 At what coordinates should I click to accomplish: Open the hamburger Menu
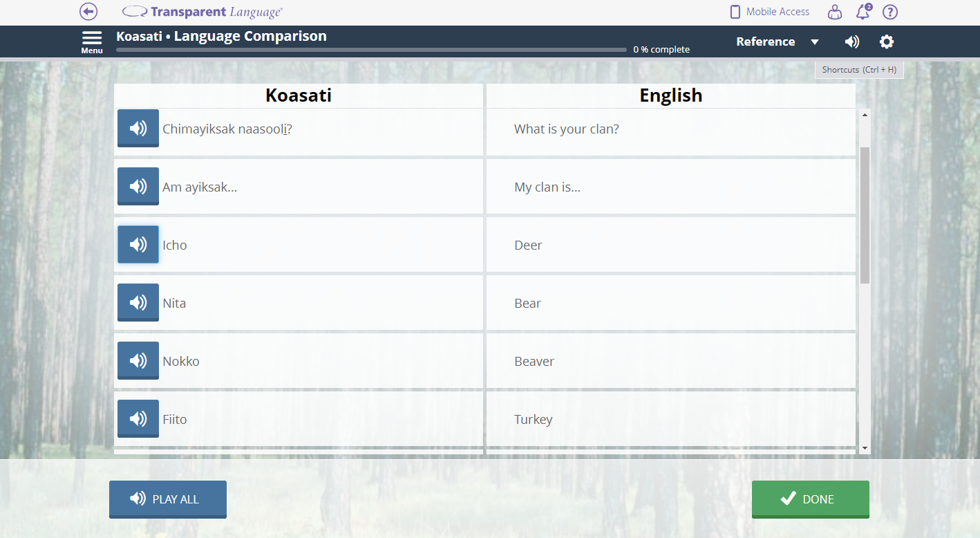point(92,41)
